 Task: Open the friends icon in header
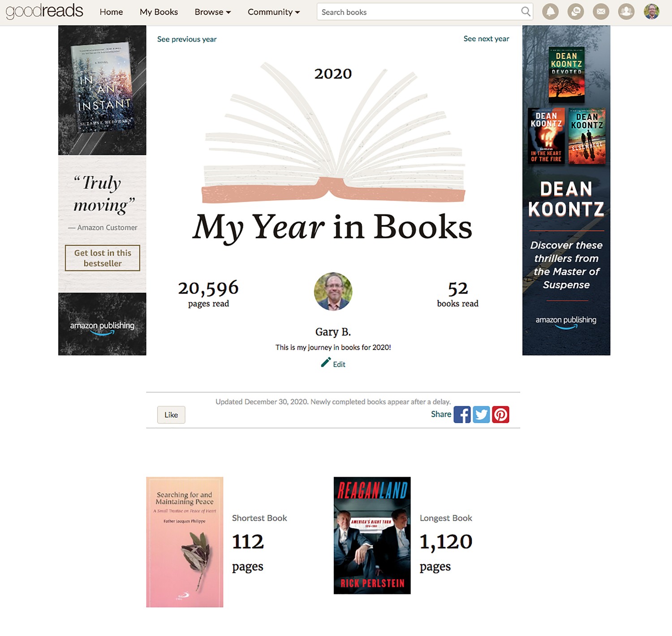point(626,12)
